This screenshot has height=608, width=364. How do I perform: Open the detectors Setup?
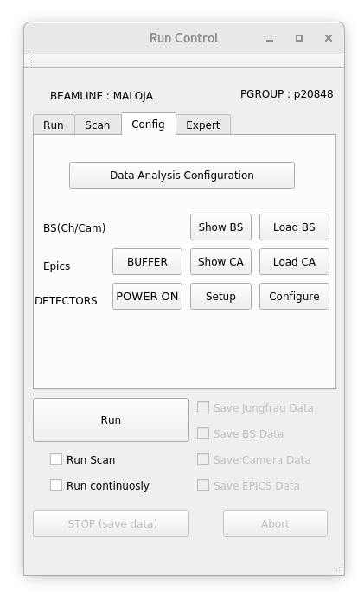click(x=220, y=297)
